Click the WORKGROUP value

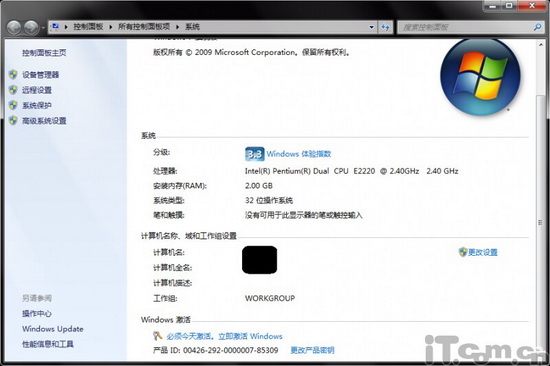tap(270, 298)
